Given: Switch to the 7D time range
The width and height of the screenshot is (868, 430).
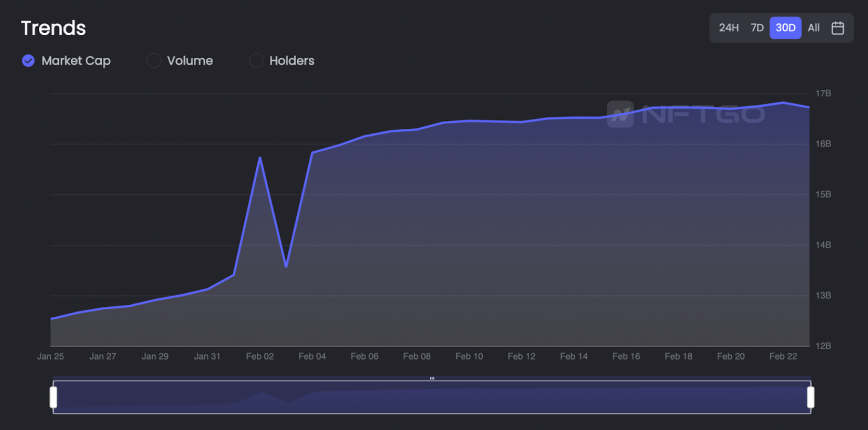Looking at the screenshot, I should click(757, 28).
